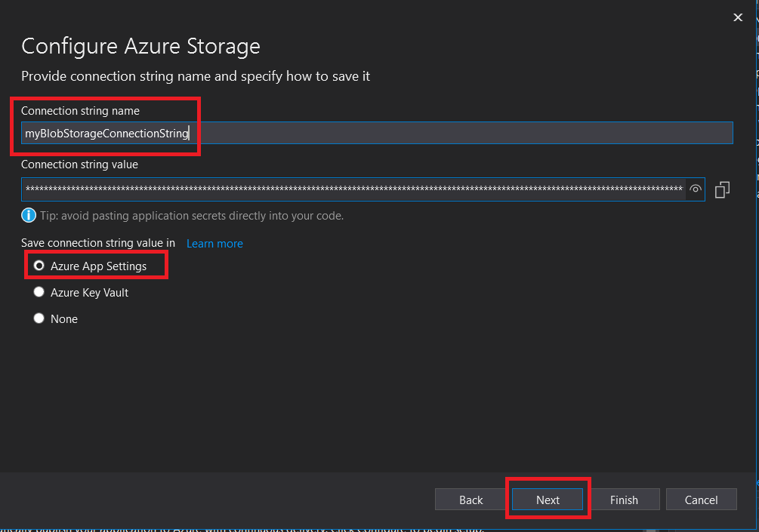Click 'Save connection string value in' label
Image resolution: width=759 pixels, height=532 pixels.
pos(98,243)
